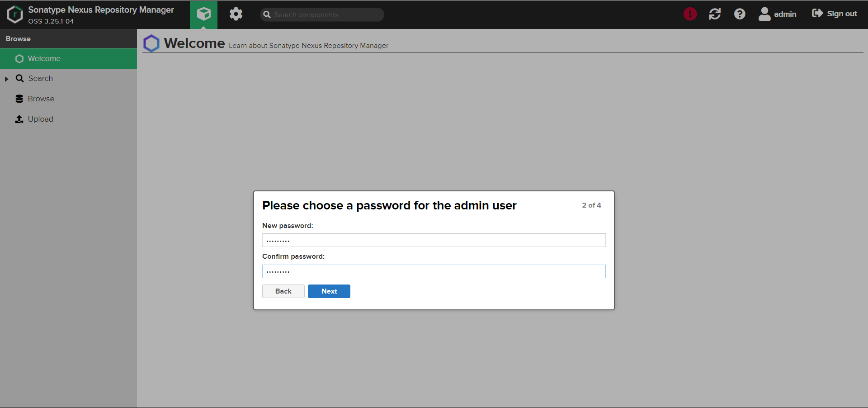Go back in the setup wizard

[283, 291]
